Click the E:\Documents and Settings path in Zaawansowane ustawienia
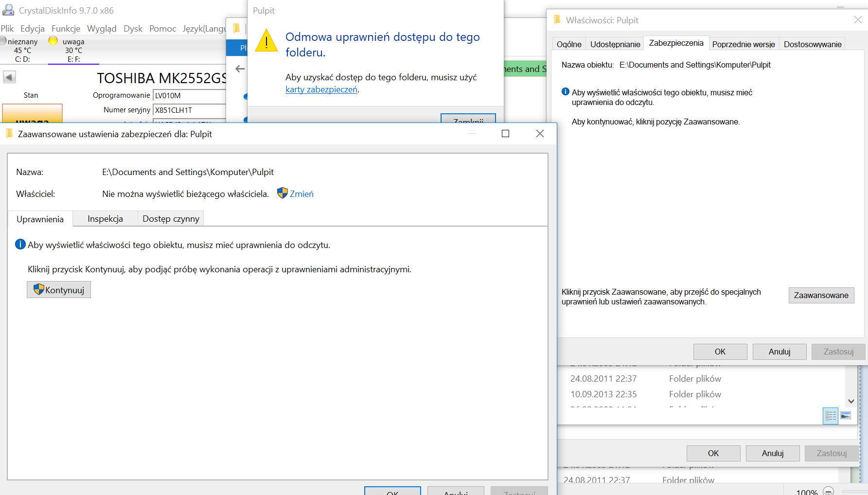Screen dimensions: 868x495 point(188,172)
